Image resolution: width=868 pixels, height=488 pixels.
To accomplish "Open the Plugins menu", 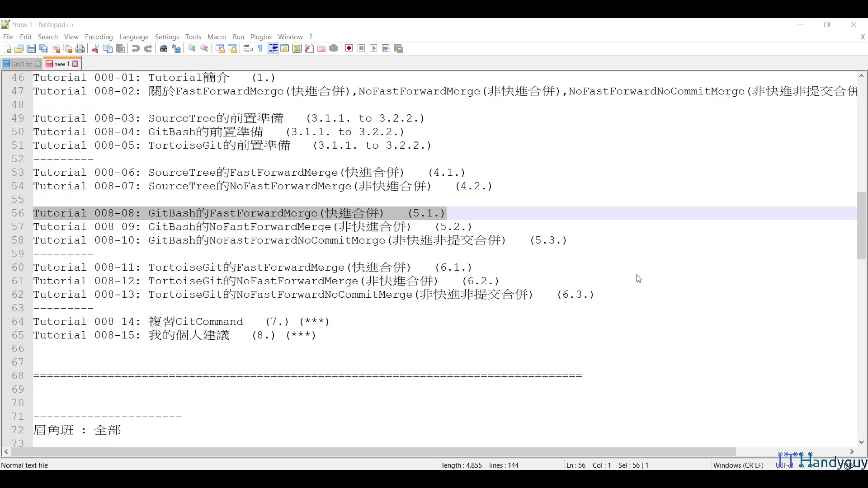I will [261, 37].
